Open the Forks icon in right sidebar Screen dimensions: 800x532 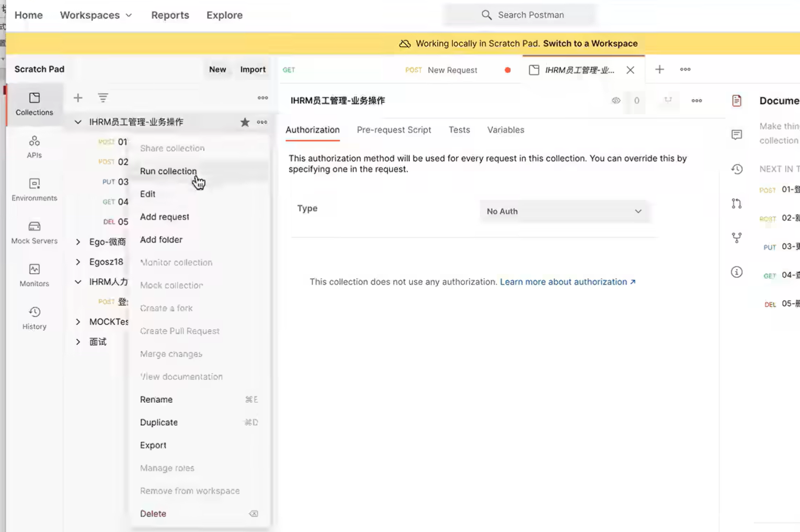tap(737, 238)
